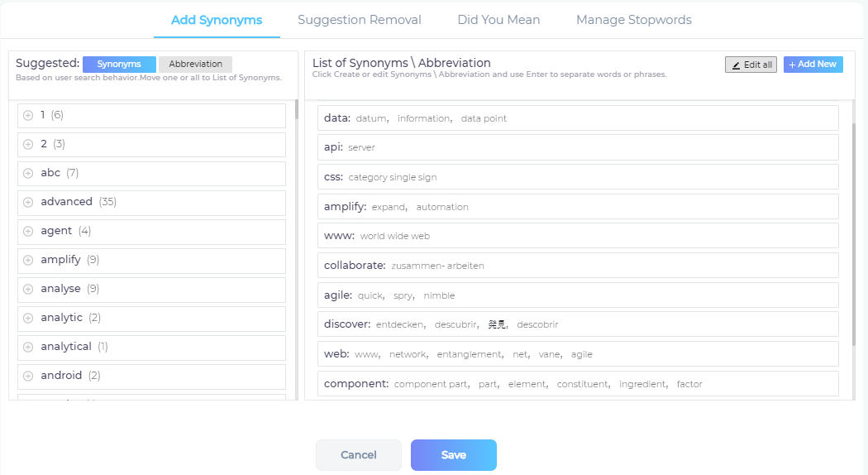This screenshot has height=475, width=868.
Task: Click the 'agile' synonym entry row
Action: (x=578, y=295)
